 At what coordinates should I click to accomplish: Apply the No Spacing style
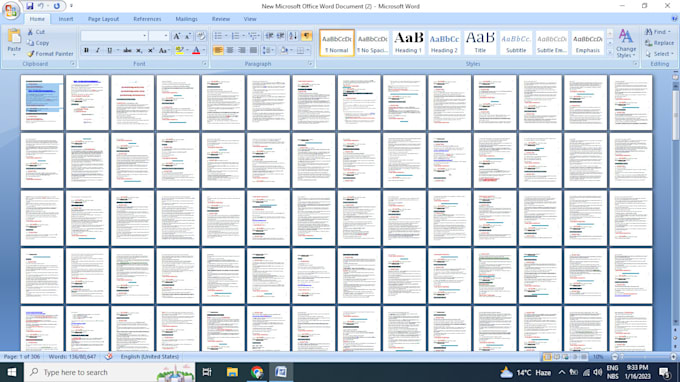click(x=372, y=43)
